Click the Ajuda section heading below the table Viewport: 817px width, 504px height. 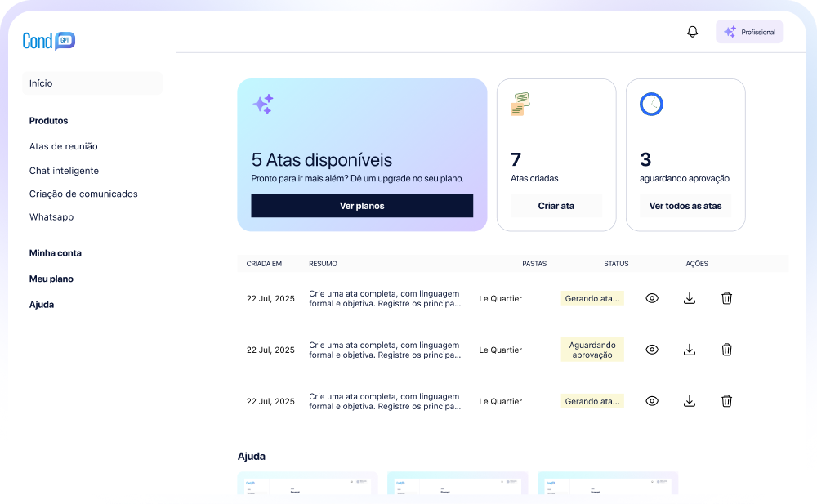[x=251, y=456]
